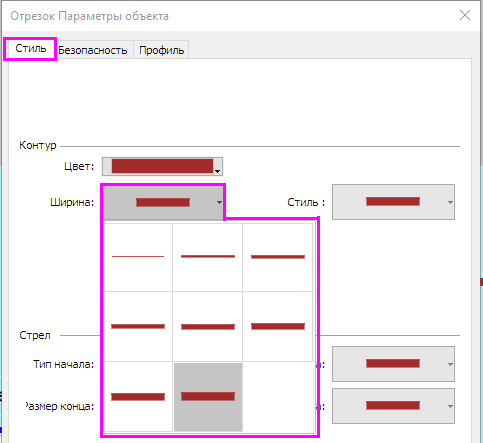Collapse the Ширина width dropdown
Viewport: 483px width, 443px height.
(163, 202)
